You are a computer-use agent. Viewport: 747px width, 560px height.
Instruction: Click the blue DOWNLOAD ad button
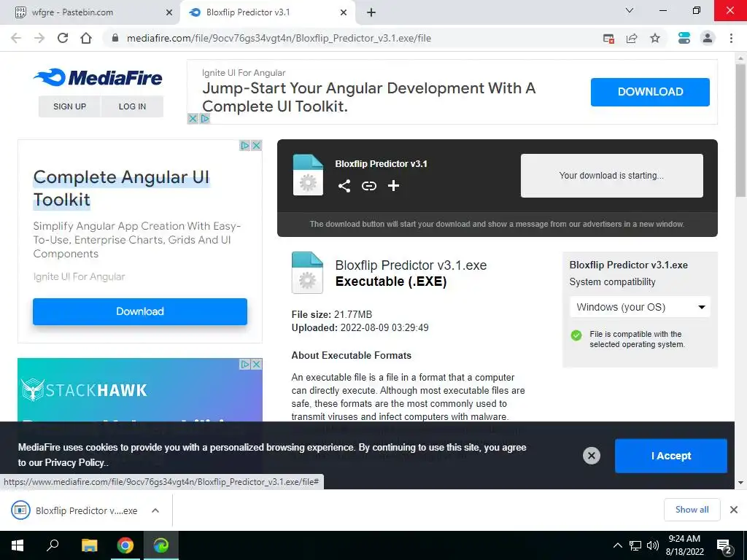650,92
